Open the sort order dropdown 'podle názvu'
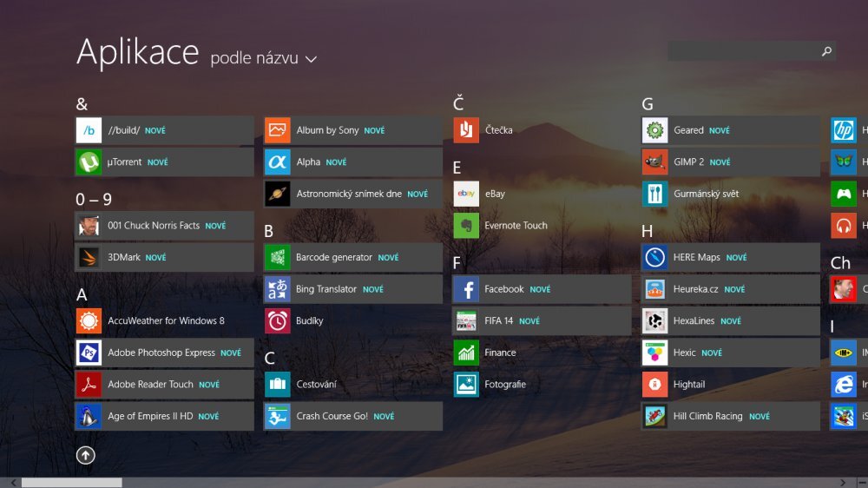The image size is (868, 488). 264,58
